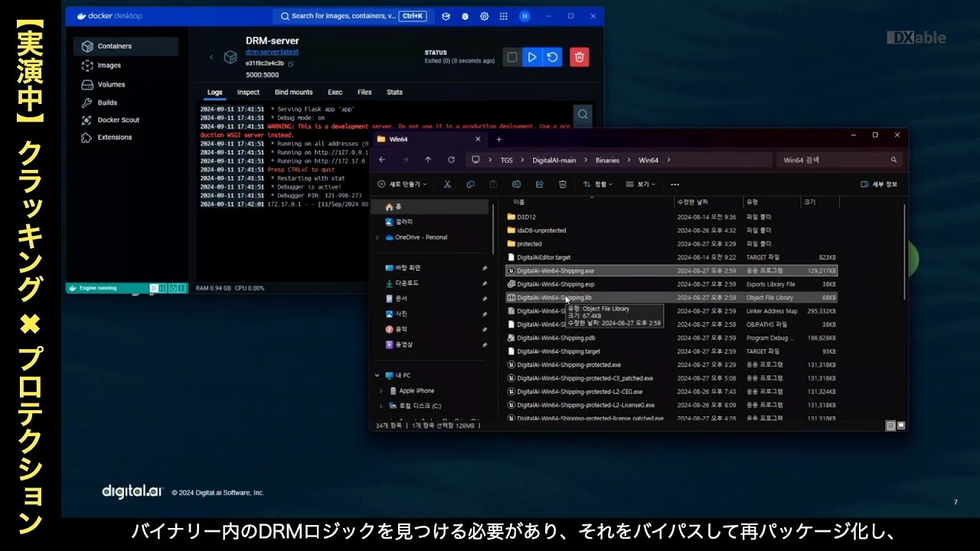This screenshot has width=980, height=551.
Task: Go up one folder in Explorer
Action: tap(428, 160)
